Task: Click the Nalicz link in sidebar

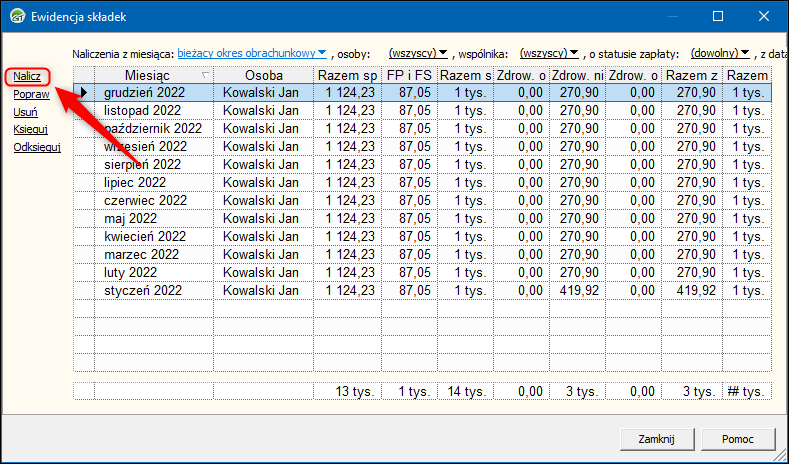Action: [27, 76]
